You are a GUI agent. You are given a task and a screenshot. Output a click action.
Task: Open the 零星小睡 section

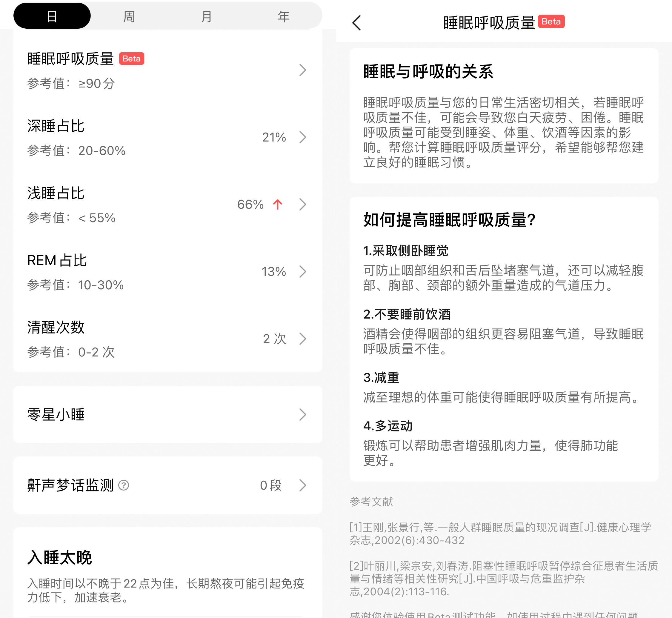coord(303,415)
